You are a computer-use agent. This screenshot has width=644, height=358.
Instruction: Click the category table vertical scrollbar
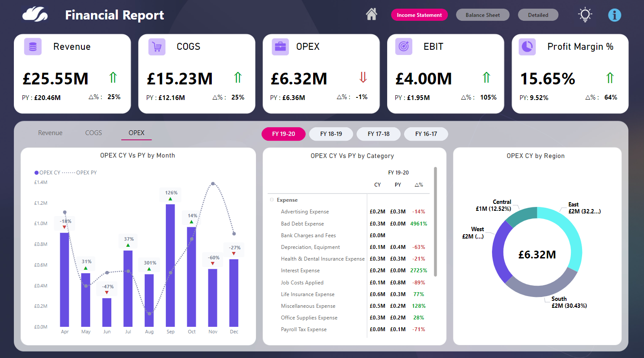[435, 222]
